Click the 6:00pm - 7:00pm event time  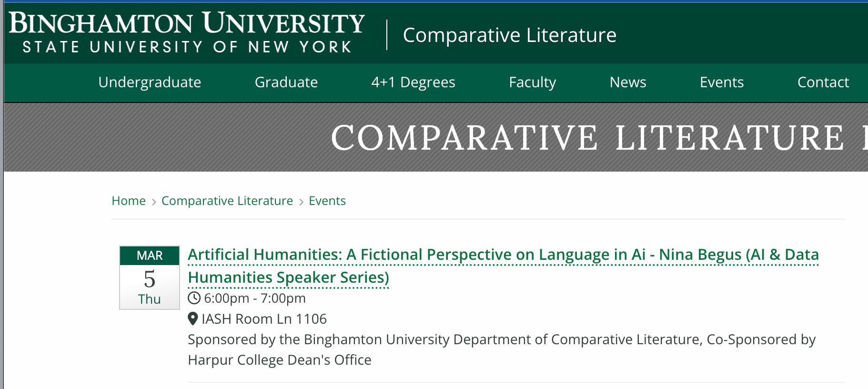[x=255, y=298]
